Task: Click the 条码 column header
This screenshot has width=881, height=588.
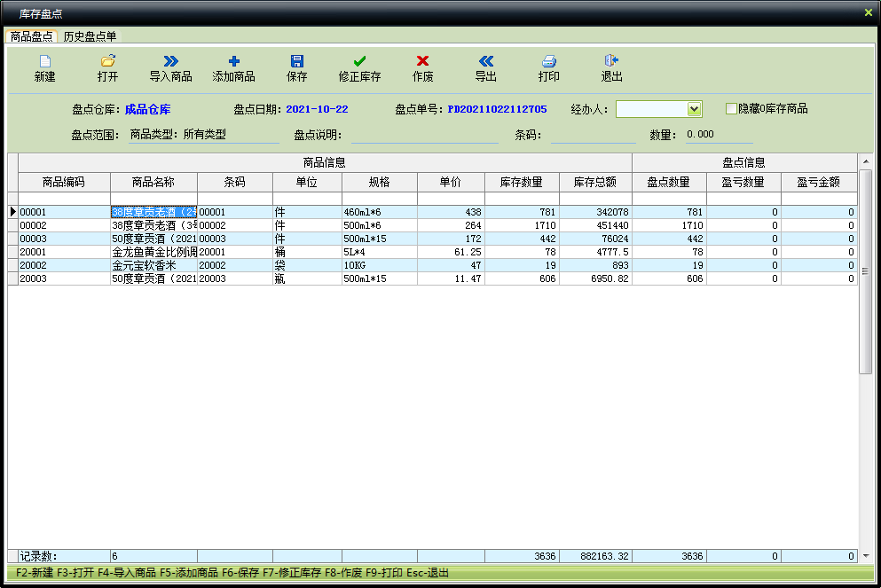Action: [x=235, y=182]
